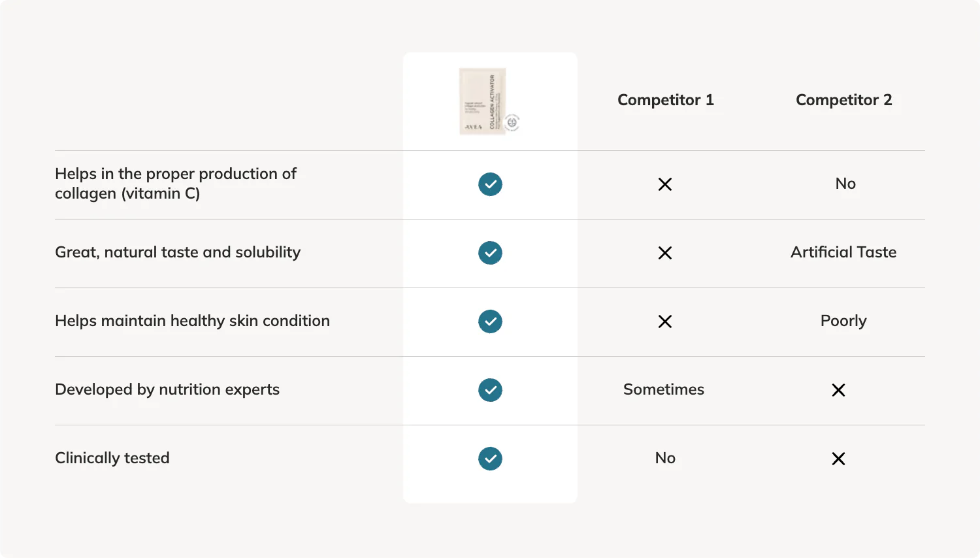Click Competitor 1 X for collagen production
Image resolution: width=980 pixels, height=558 pixels.
(665, 184)
